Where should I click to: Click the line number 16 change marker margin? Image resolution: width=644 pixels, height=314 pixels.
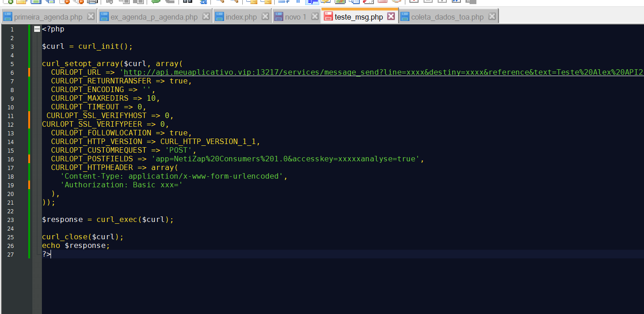(x=29, y=159)
